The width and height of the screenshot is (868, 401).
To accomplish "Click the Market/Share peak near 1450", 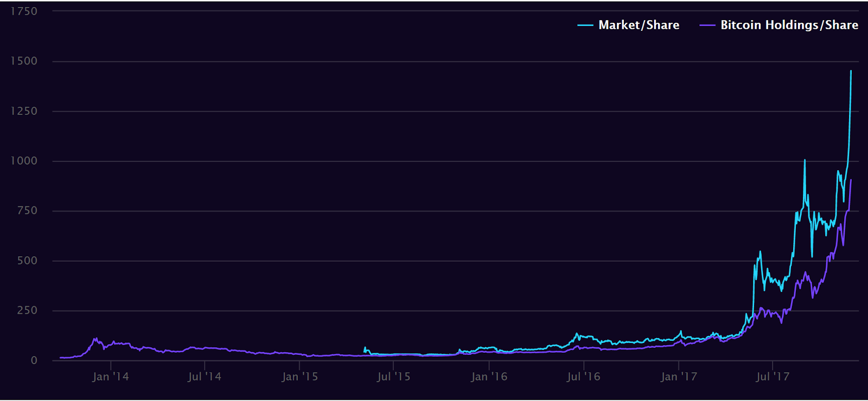I will (x=851, y=71).
